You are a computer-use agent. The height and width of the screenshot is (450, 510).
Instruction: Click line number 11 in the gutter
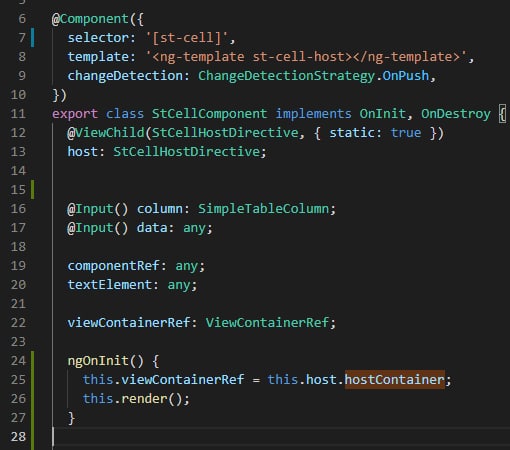pyautogui.click(x=18, y=114)
